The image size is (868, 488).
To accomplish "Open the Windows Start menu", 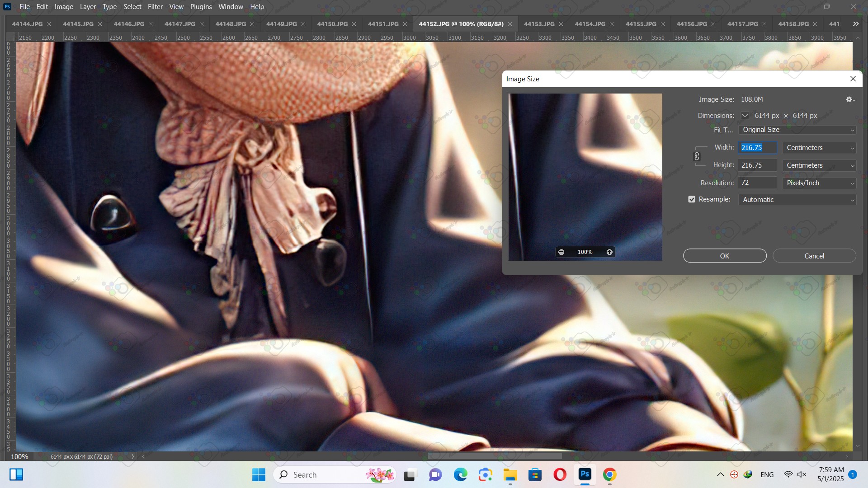I will tap(259, 474).
